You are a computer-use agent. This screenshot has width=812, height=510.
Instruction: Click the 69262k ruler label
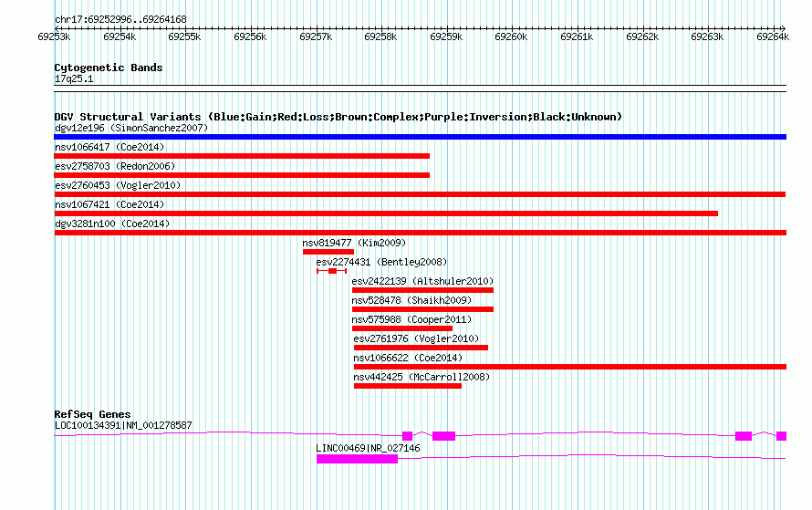click(x=642, y=36)
